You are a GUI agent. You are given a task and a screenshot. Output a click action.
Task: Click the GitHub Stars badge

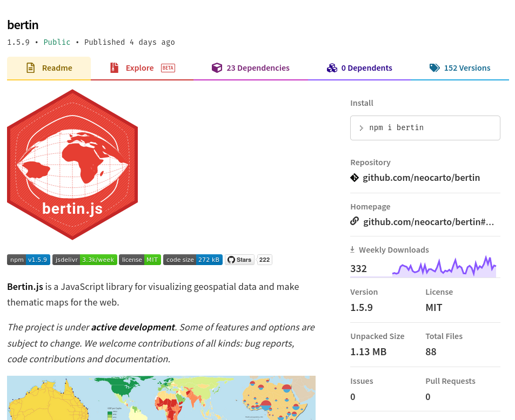coord(239,260)
